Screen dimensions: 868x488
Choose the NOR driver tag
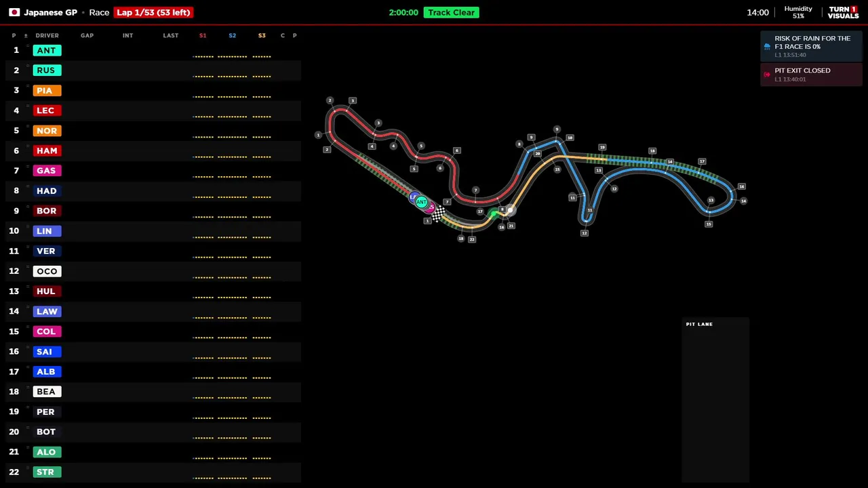(x=47, y=131)
